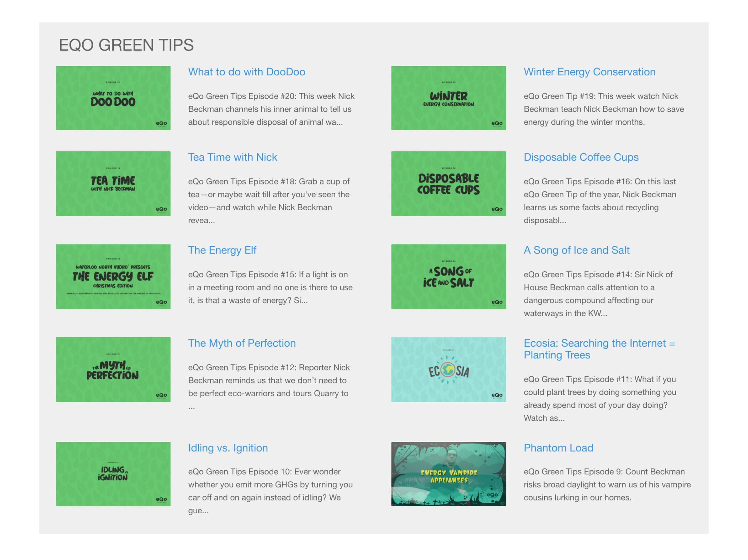Image resolution: width=748 pixels, height=560 pixels.
Task: Go to the "Disposable Coffee Cups" link
Action: coord(581,157)
